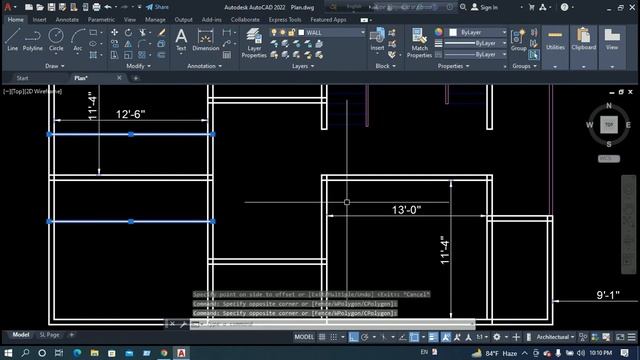Click the Help question mark icon
Screen dimensions: 640x360
pyautogui.click(x=564, y=7)
